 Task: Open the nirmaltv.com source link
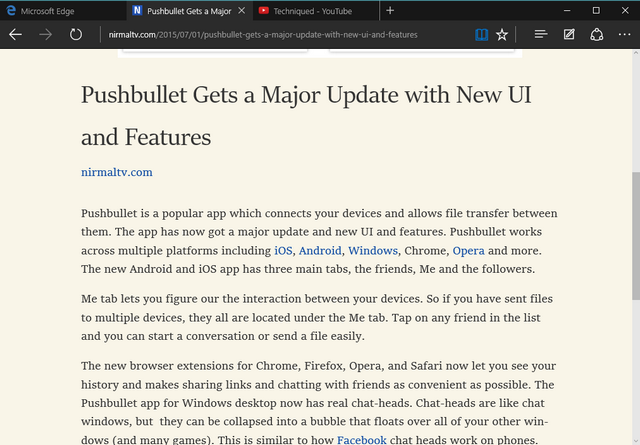click(117, 172)
